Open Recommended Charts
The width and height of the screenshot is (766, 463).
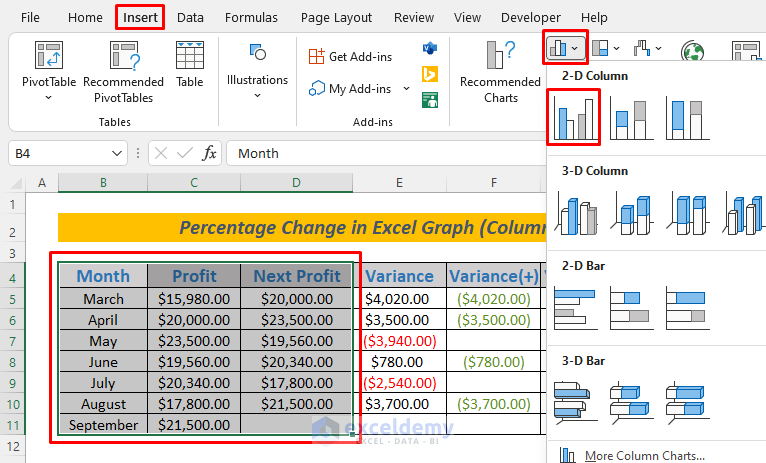click(500, 72)
